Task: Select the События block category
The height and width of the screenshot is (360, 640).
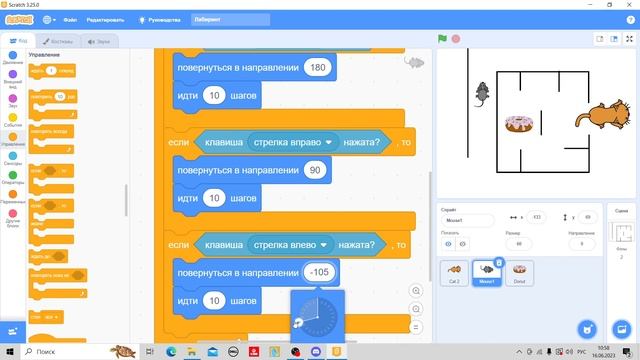Action: tap(13, 120)
